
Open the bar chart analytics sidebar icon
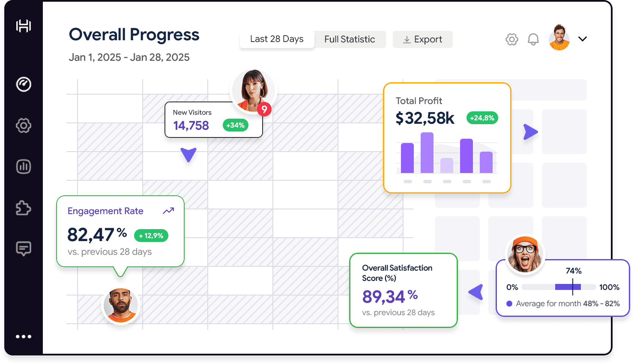pyautogui.click(x=24, y=167)
